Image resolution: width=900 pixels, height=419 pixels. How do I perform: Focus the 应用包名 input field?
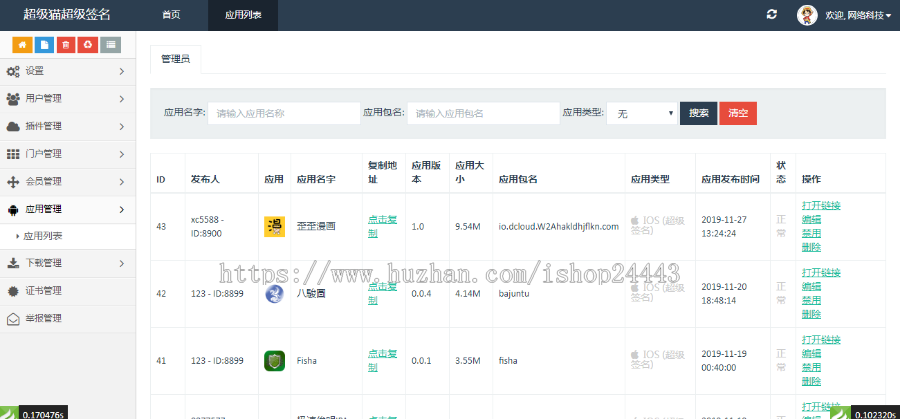click(483, 114)
